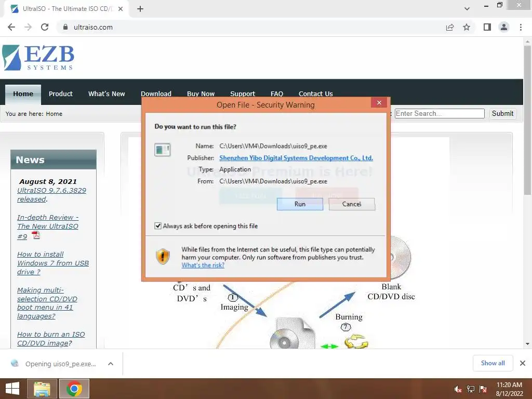Select the Home navigation tab
The image size is (532, 399).
point(23,94)
